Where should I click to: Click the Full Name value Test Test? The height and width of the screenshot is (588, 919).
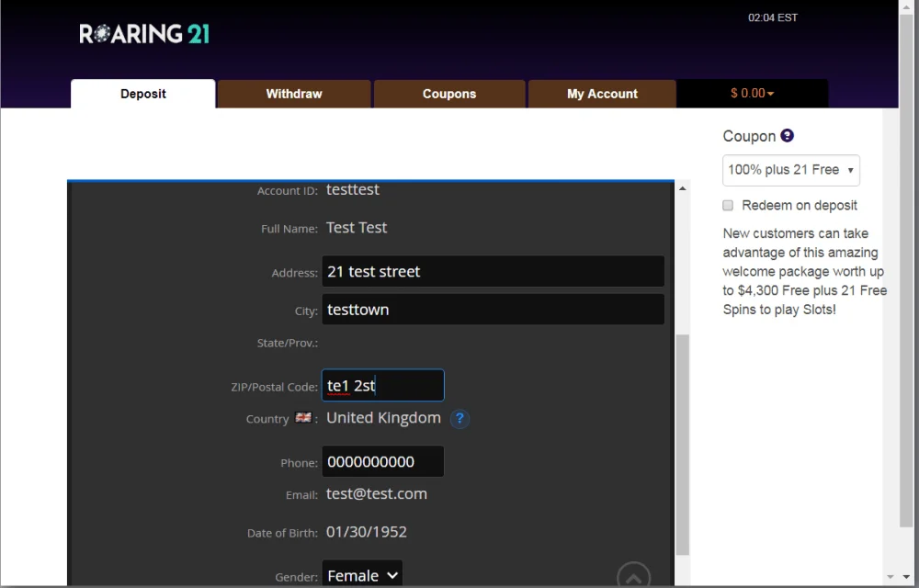357,227
